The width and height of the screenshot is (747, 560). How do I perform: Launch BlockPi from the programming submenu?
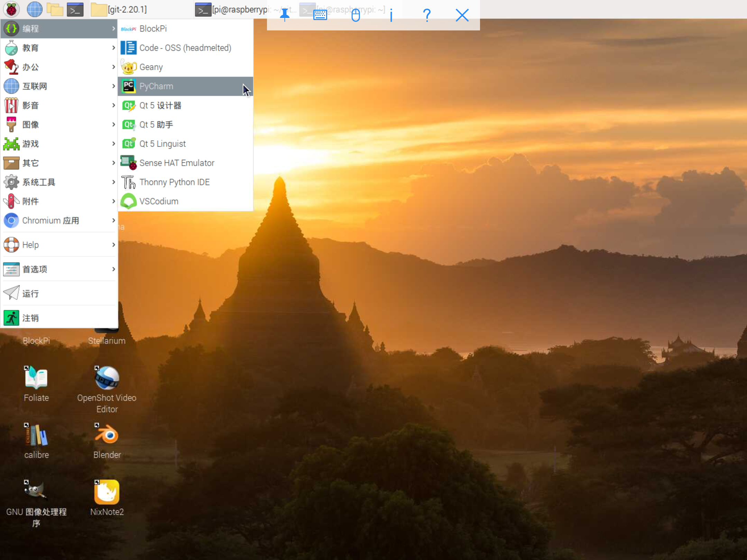(186, 29)
